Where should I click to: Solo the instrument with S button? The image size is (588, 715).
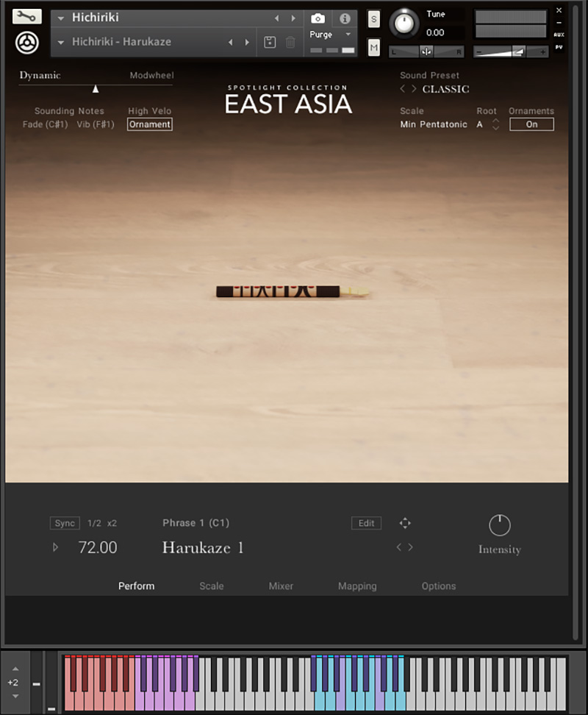[373, 19]
